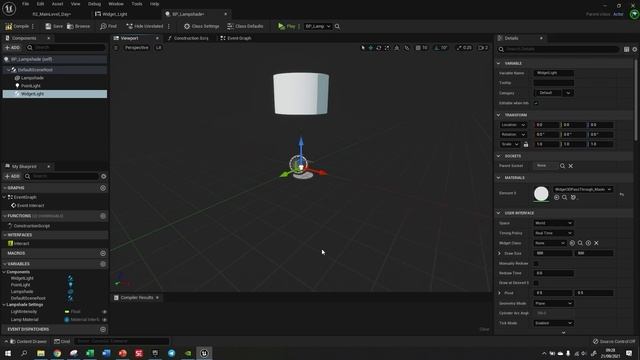Open the material asset dropdown
This screenshot has height=360, width=640.
[583, 189]
